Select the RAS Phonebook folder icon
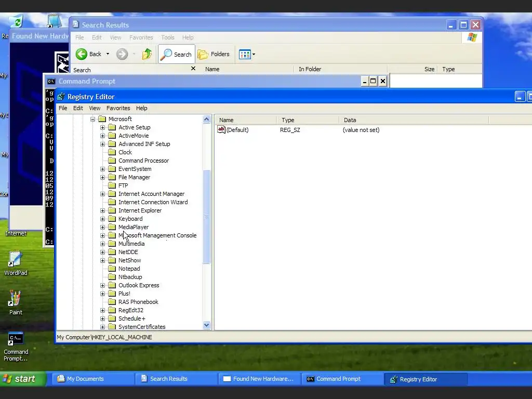Viewport: 532px width, 399px height. click(x=112, y=302)
